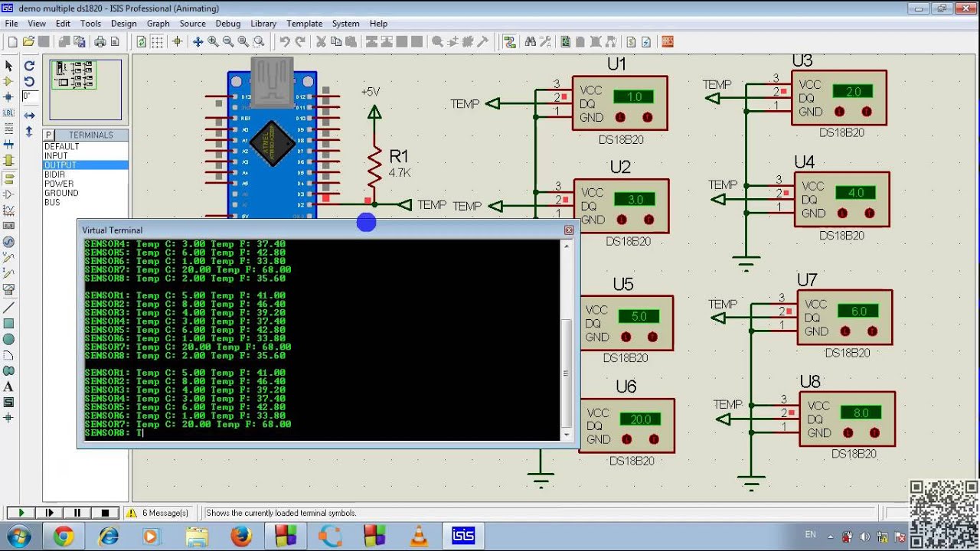
Task: Play the simulation
Action: (x=21, y=513)
